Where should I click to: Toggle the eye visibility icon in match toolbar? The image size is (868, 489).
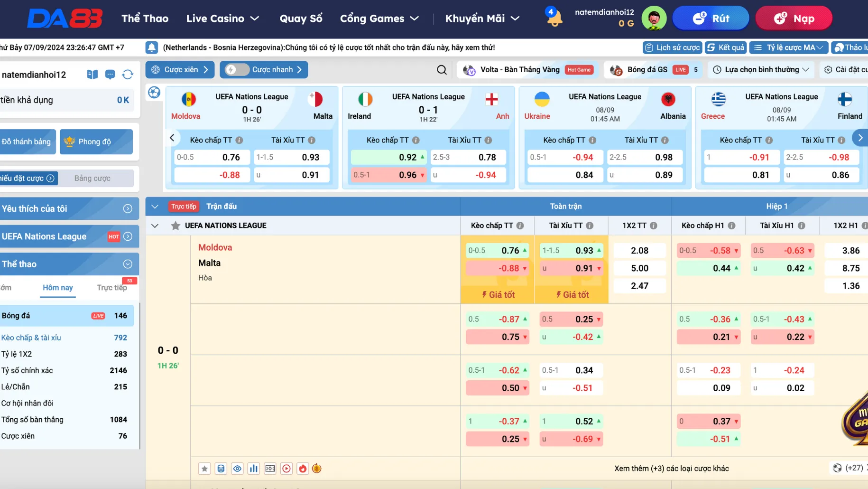237,469
